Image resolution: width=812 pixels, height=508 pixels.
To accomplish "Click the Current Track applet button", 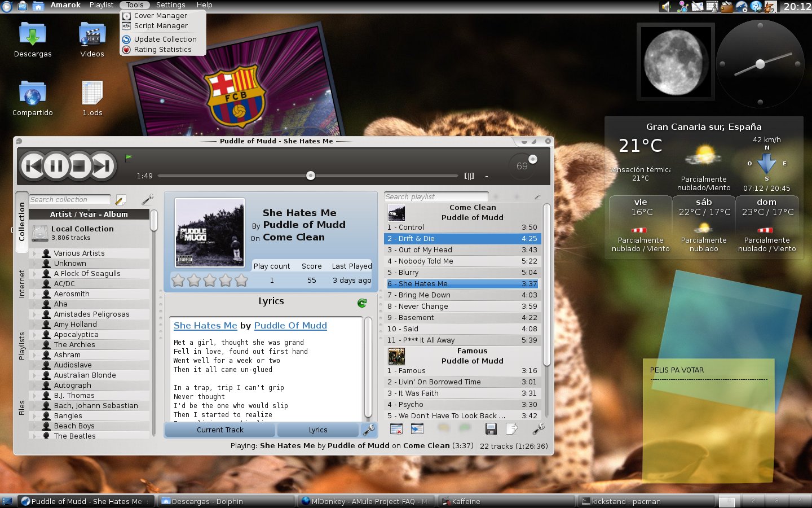I will [x=220, y=430].
